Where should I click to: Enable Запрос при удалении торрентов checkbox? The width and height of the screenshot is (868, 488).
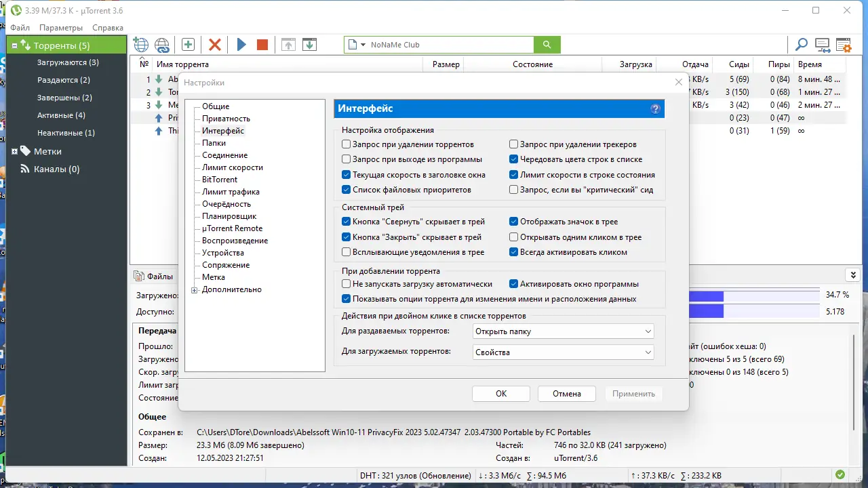pyautogui.click(x=347, y=144)
